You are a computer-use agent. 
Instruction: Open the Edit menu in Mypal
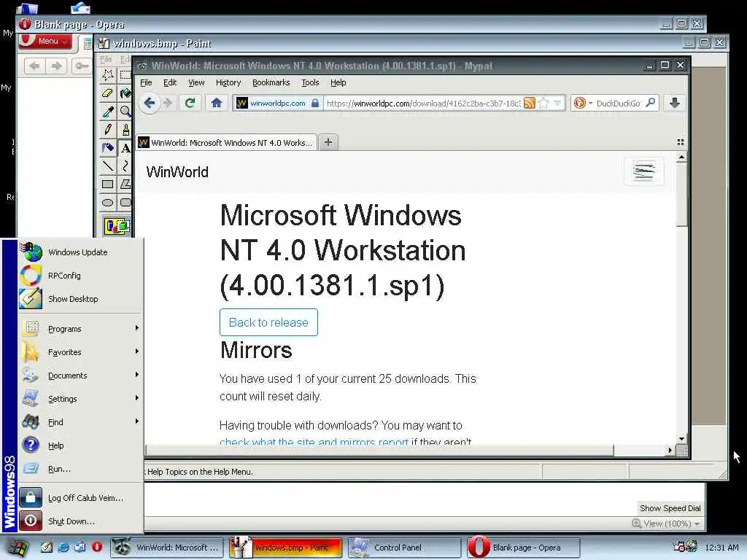[169, 82]
